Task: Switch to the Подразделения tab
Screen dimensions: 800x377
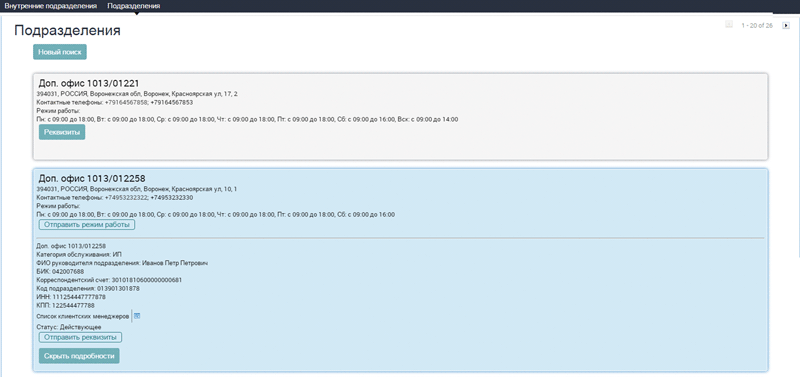Action: (x=134, y=6)
